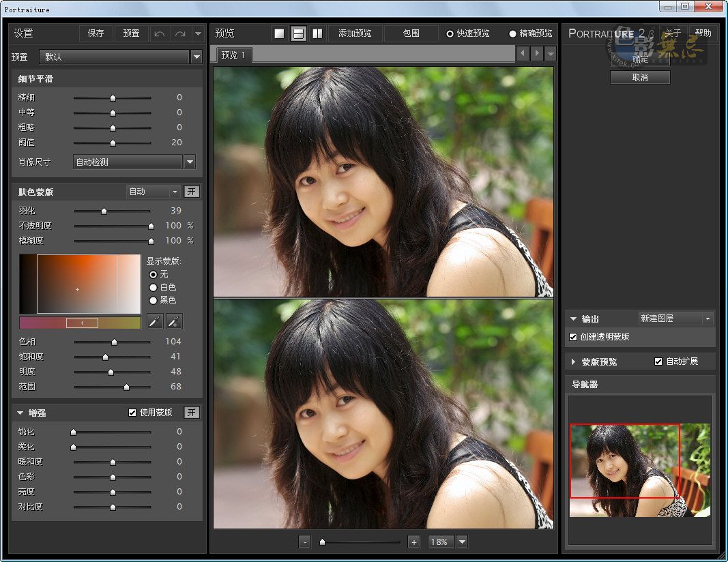The image size is (728, 562).
Task: Open the 预置 默认 dropdown
Action: click(x=196, y=57)
